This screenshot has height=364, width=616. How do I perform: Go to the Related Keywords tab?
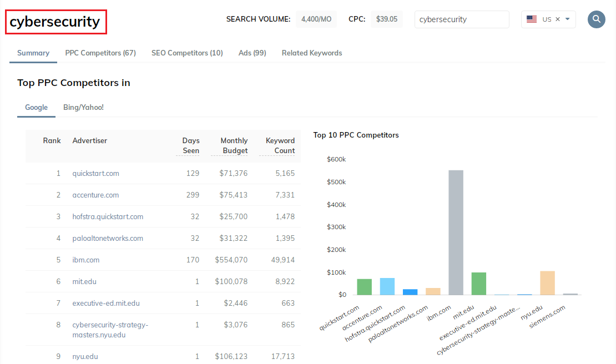coord(312,53)
